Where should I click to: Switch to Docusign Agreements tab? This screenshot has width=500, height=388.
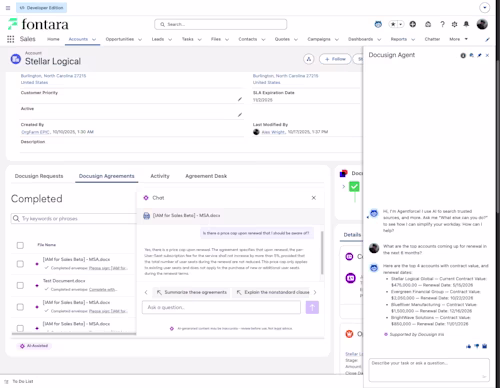click(107, 176)
